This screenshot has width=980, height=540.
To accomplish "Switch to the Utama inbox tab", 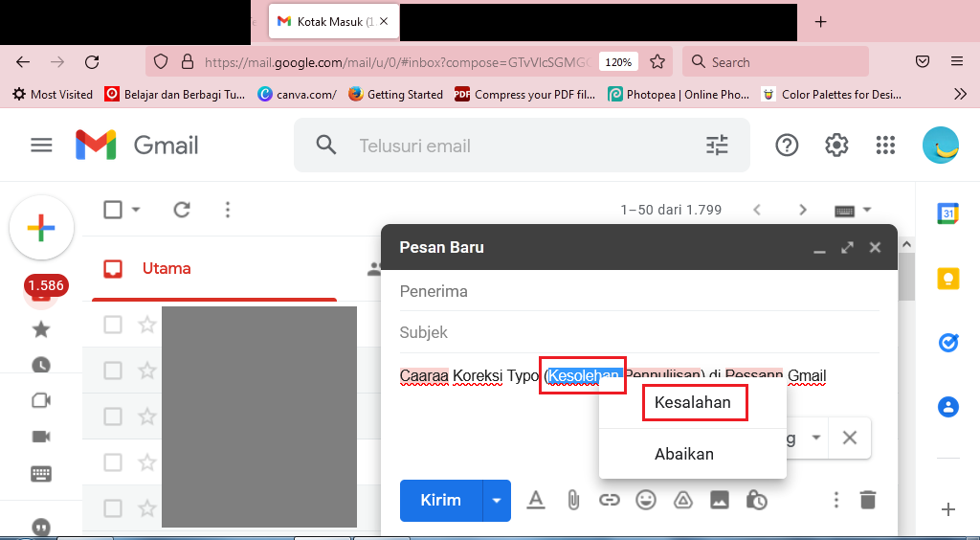I will click(167, 268).
